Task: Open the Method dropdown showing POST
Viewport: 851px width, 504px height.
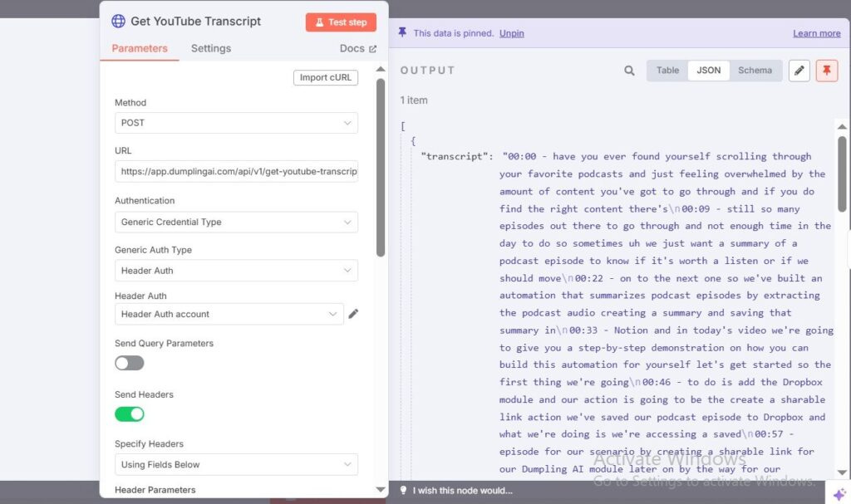Action: [236, 123]
